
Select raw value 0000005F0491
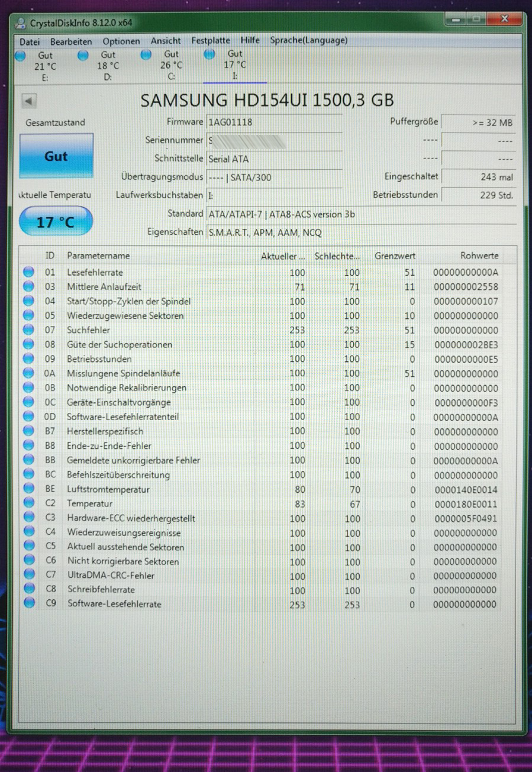466,519
